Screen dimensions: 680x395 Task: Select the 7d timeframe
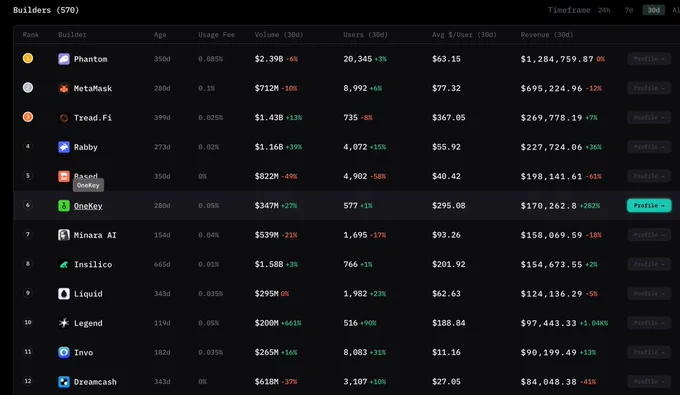(x=629, y=10)
